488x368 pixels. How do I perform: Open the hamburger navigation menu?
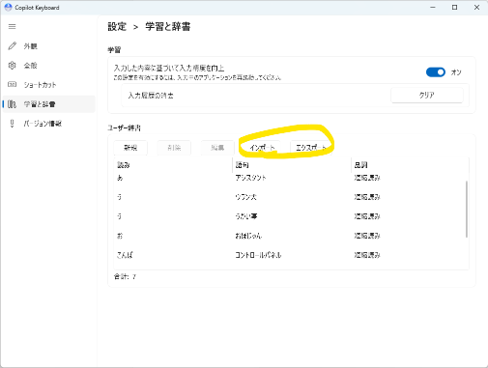pos(12,26)
